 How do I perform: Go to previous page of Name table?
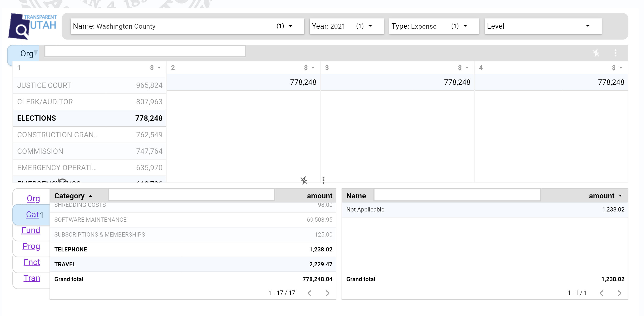click(x=601, y=293)
